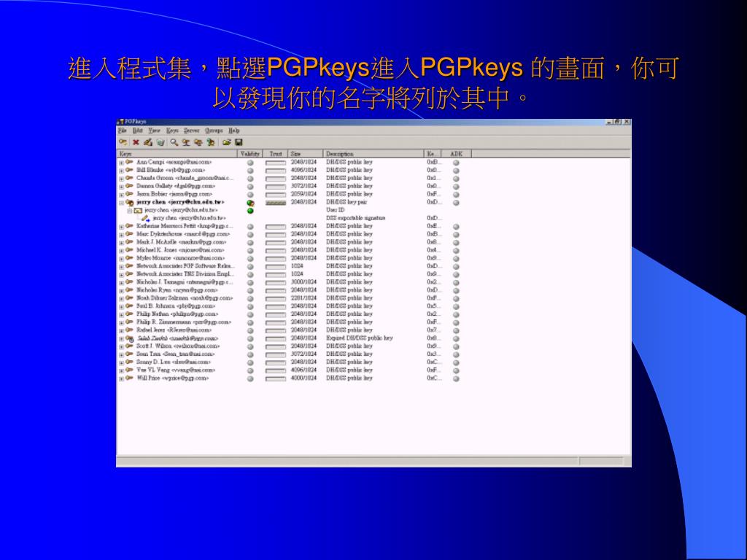This screenshot has height=560, width=747.
Task: Open the Keys menu
Action: 172,131
